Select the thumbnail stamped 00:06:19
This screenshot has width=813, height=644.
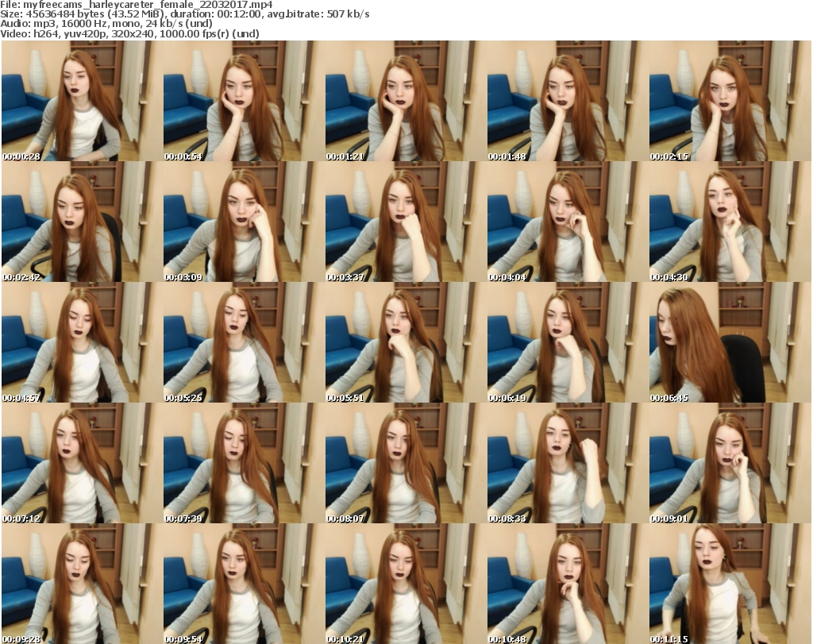568,342
